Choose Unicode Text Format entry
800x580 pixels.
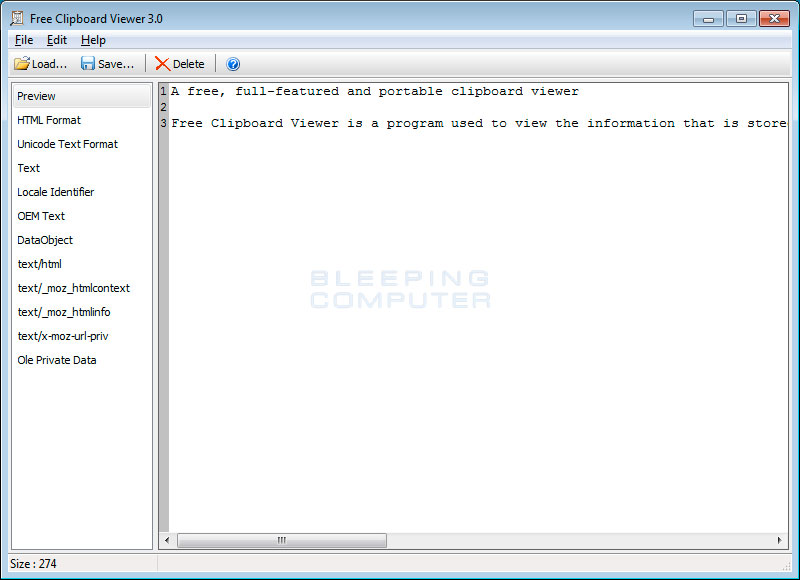(x=67, y=144)
